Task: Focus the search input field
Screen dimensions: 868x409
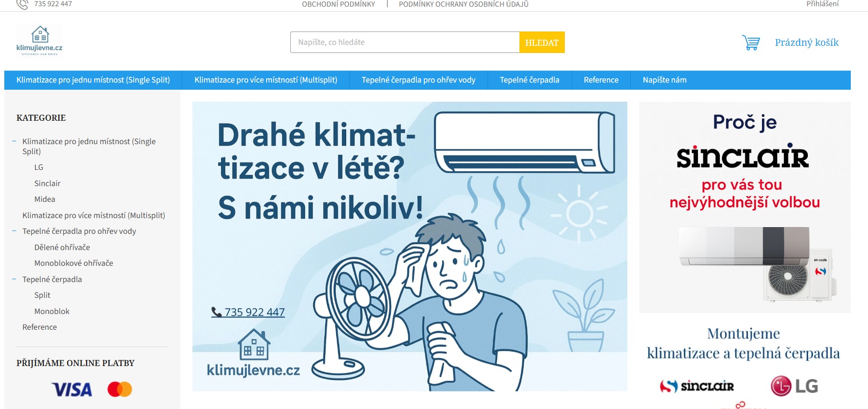Action: click(405, 42)
